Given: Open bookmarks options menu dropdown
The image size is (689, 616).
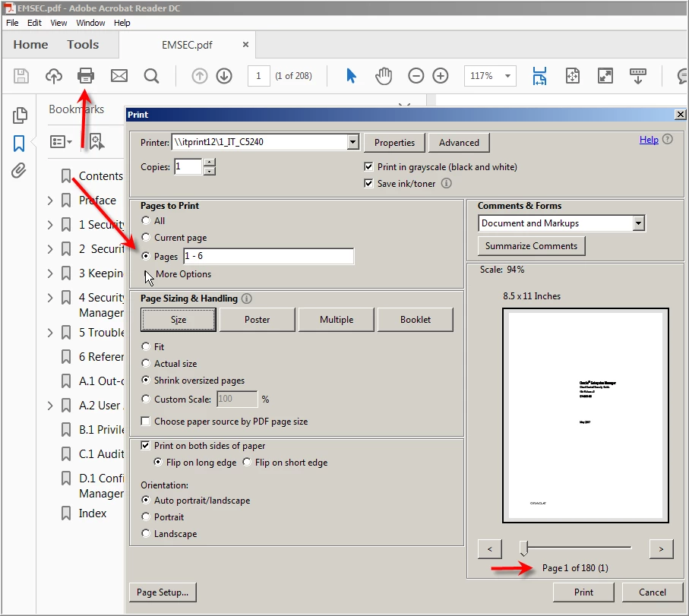Looking at the screenshot, I should point(61,142).
